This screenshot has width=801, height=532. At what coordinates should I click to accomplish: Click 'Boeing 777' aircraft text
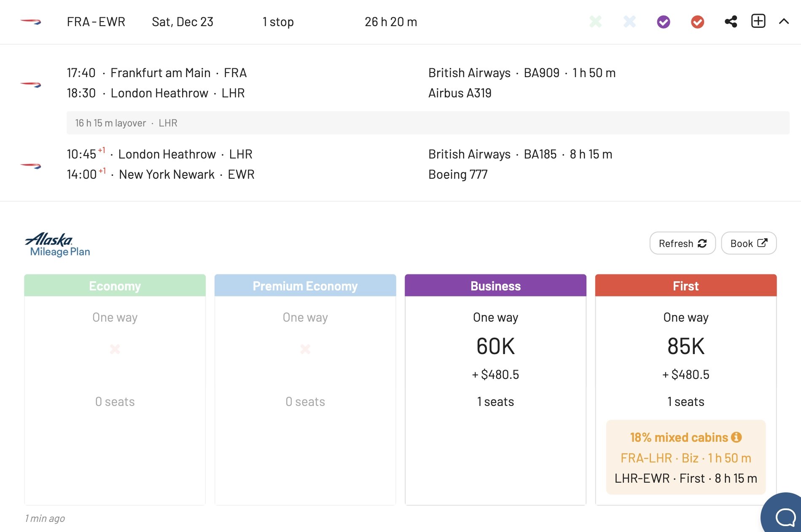(458, 175)
